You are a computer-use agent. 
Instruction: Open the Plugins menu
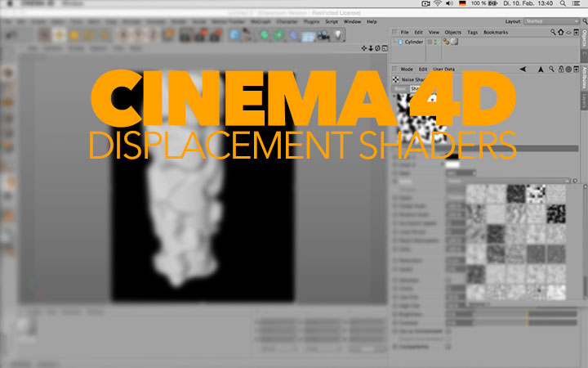[x=311, y=22]
